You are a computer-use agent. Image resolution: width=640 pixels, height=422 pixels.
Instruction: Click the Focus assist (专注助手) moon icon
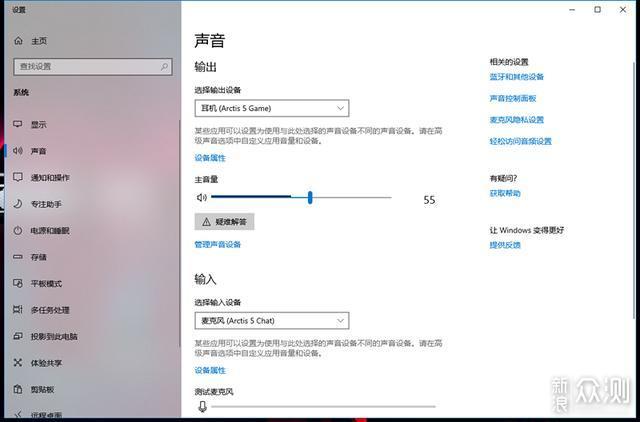[17, 204]
